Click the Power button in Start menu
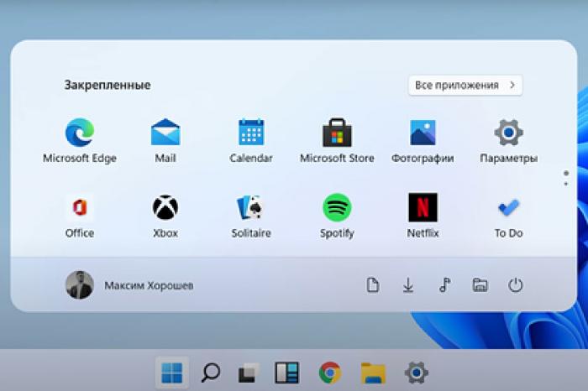 [515, 285]
